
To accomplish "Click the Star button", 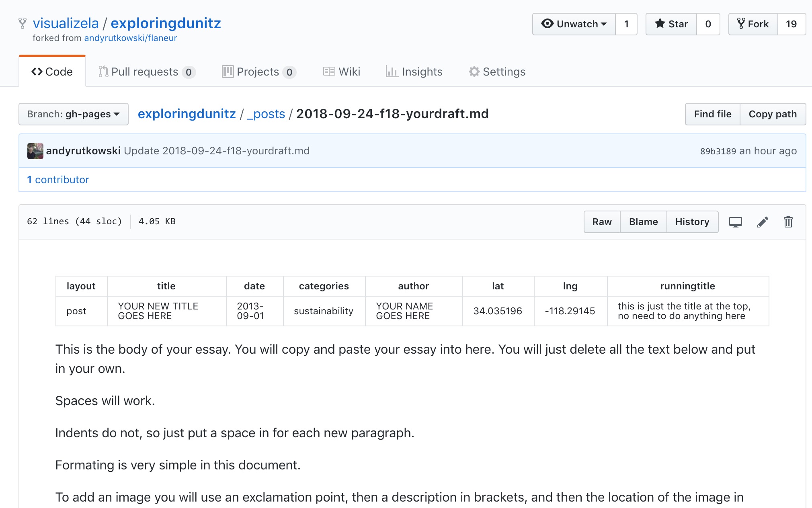I will pos(671,24).
